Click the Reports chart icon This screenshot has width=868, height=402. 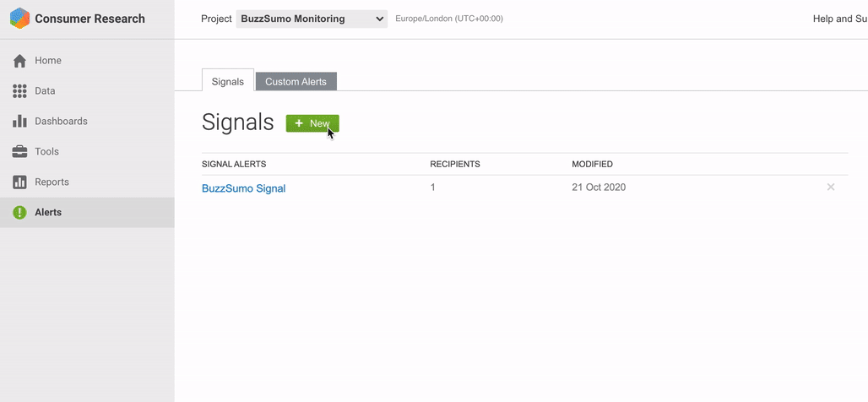(20, 182)
